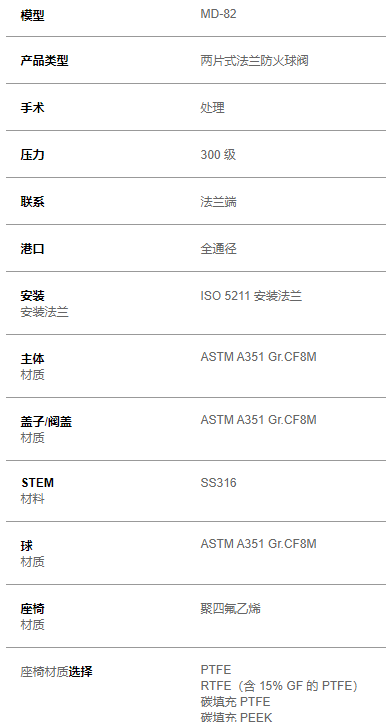Click the STEM 材料 label
386x722 pixels.
pyautogui.click(x=37, y=490)
